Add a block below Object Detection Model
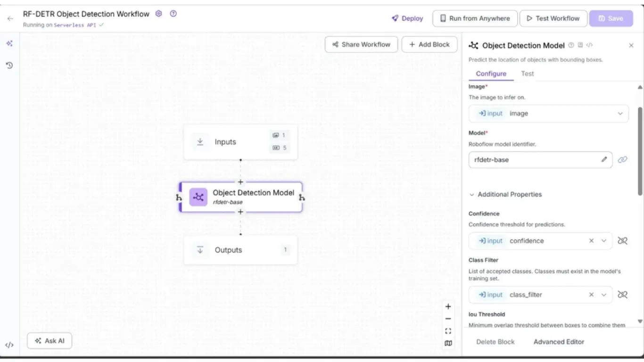This screenshot has width=644, height=362. (240, 212)
